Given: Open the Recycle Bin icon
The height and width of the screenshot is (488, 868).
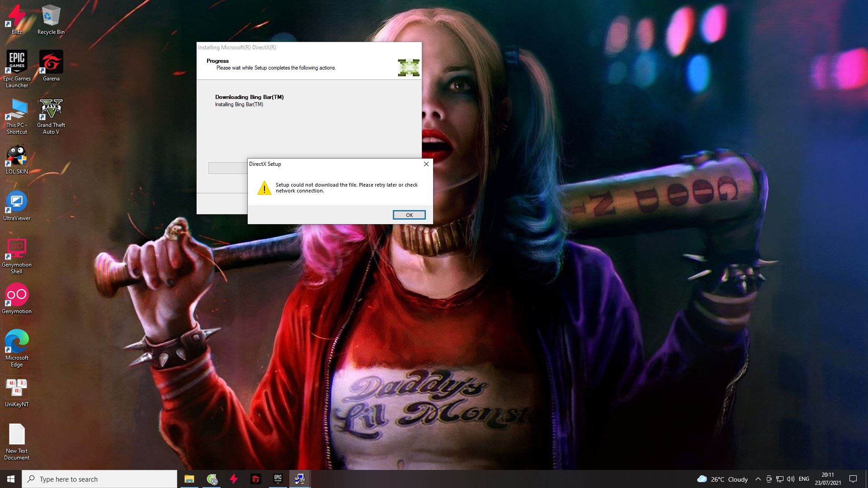Looking at the screenshot, I should [x=51, y=19].
